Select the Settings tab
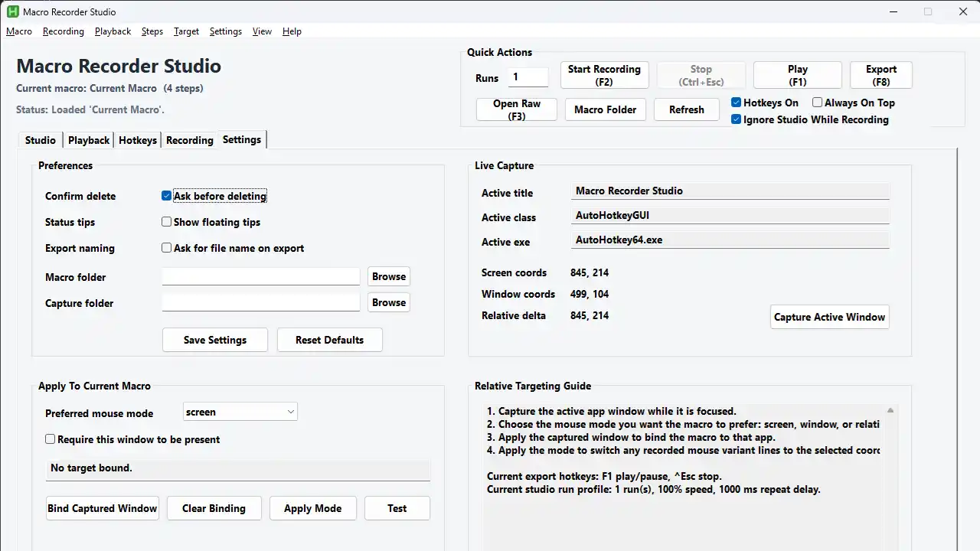 [x=242, y=139]
